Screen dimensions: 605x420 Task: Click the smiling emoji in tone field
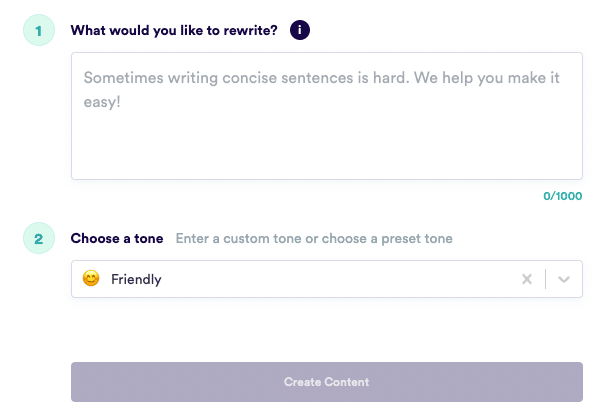tap(91, 278)
